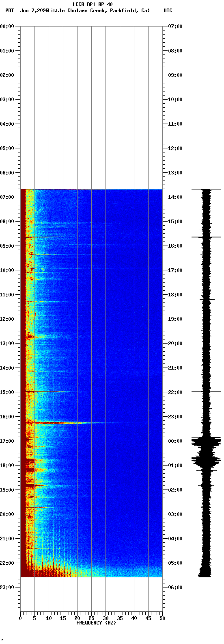224x644 pixels.
Task: Click the 14:00 UTC time label
Action: pos(175,197)
